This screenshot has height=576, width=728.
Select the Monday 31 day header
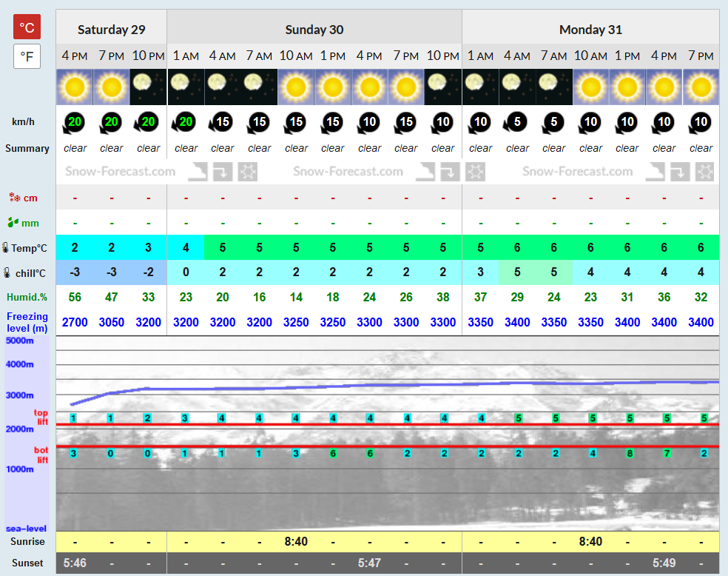590,30
